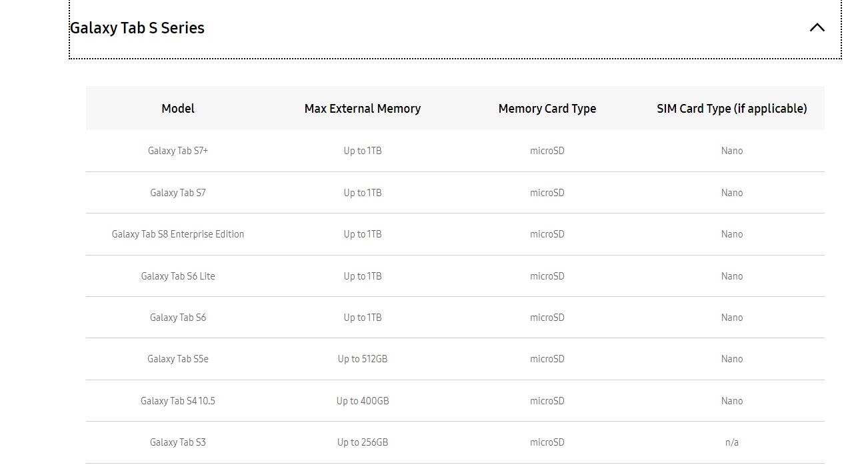The width and height of the screenshot is (868, 471).
Task: Select the Galaxy Tab S5e row name
Action: (178, 359)
